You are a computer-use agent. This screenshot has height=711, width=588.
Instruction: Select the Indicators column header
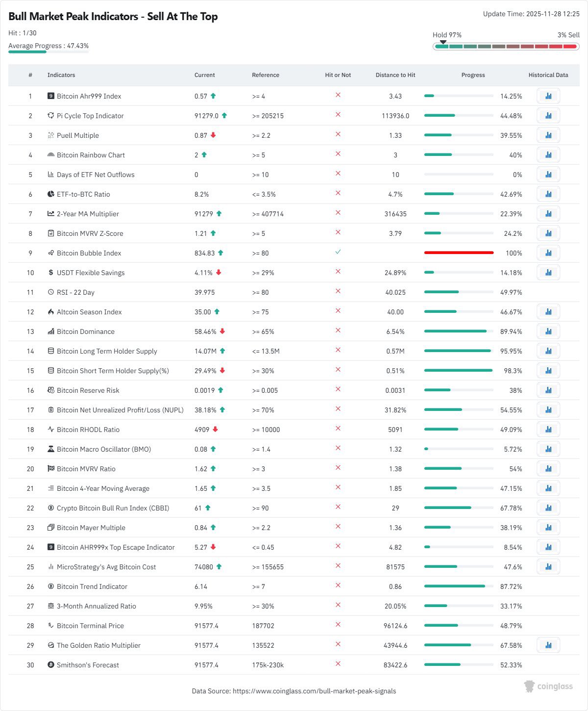pos(61,75)
